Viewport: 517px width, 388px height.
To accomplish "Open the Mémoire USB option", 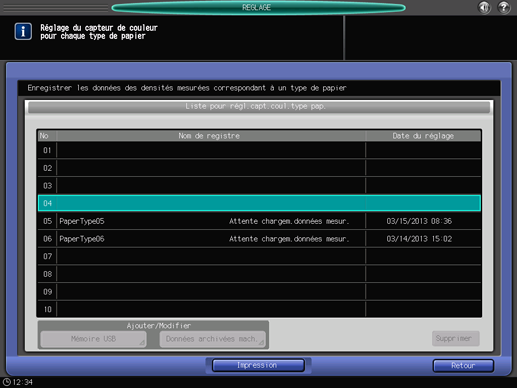I will (x=93, y=339).
